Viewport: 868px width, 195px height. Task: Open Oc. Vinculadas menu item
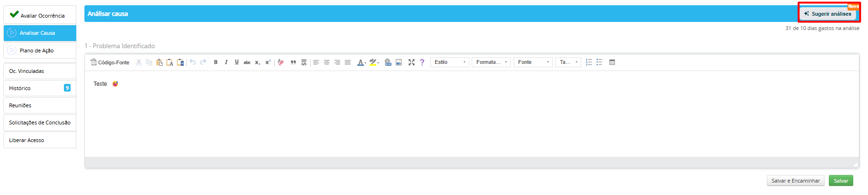(40, 71)
